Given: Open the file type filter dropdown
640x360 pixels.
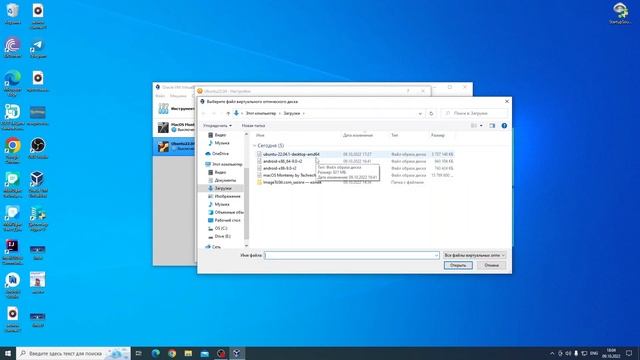Looking at the screenshot, I should (x=474, y=255).
